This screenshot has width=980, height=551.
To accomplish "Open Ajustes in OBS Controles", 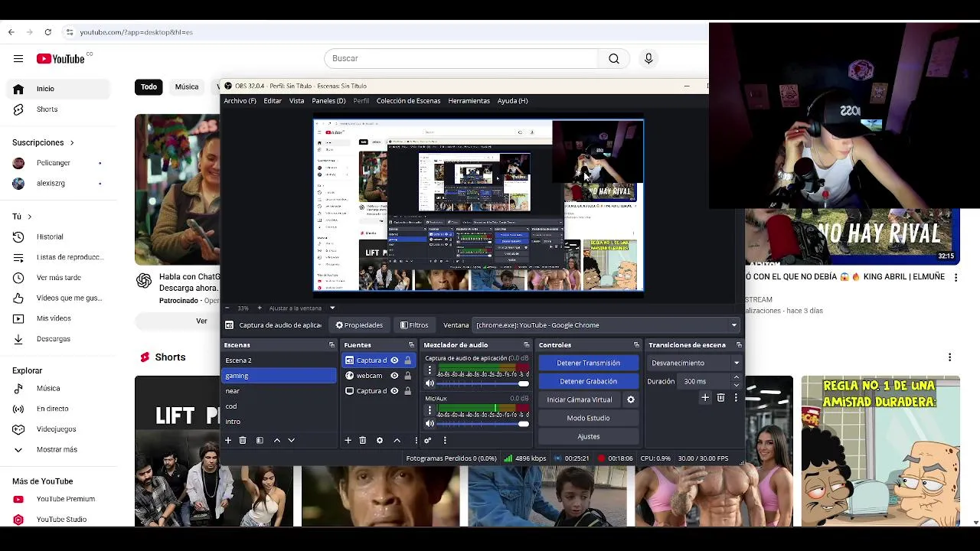I will 588,436.
